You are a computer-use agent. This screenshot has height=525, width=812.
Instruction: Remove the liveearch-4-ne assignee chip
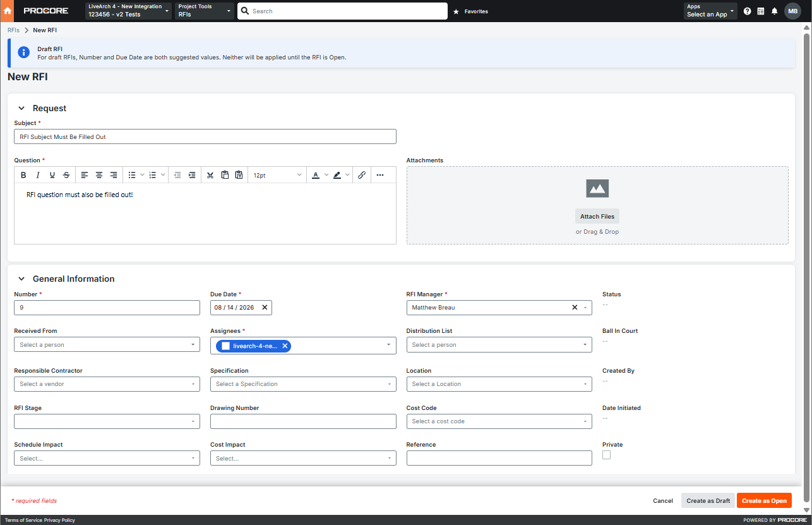click(285, 346)
